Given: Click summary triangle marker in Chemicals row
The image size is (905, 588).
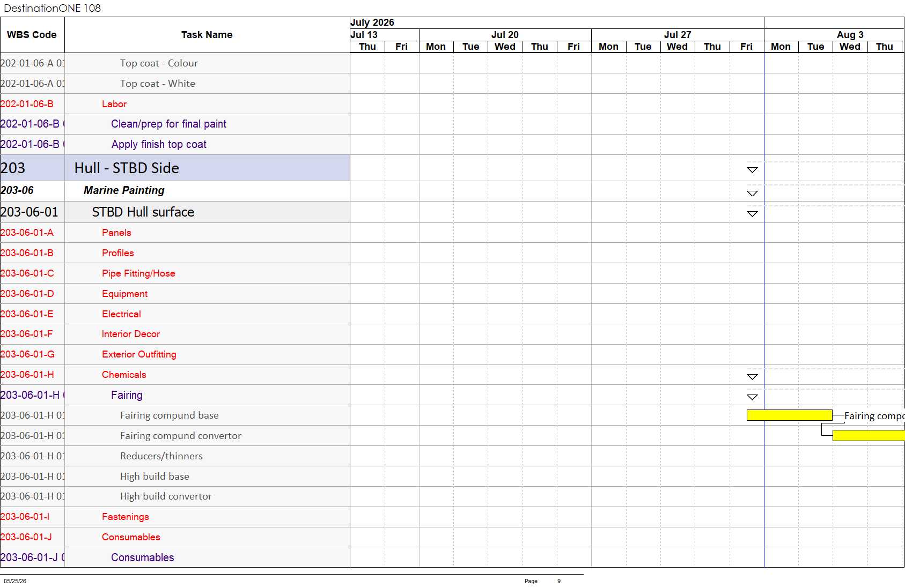Looking at the screenshot, I should click(752, 377).
